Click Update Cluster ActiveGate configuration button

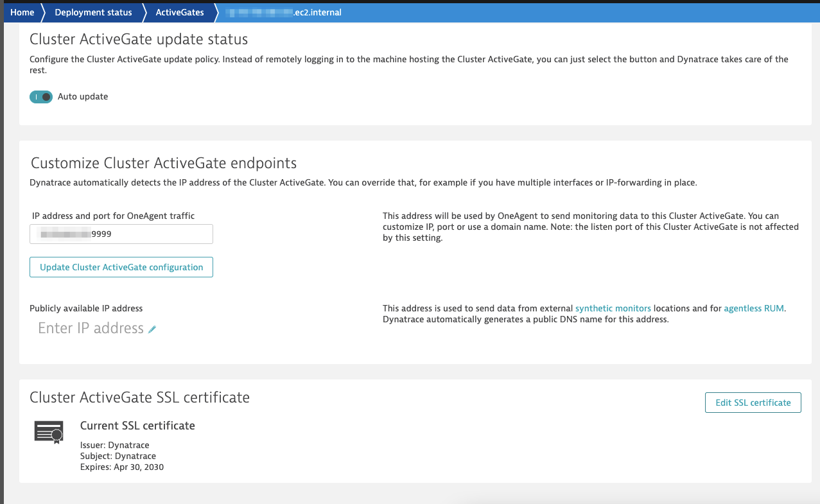(x=121, y=267)
